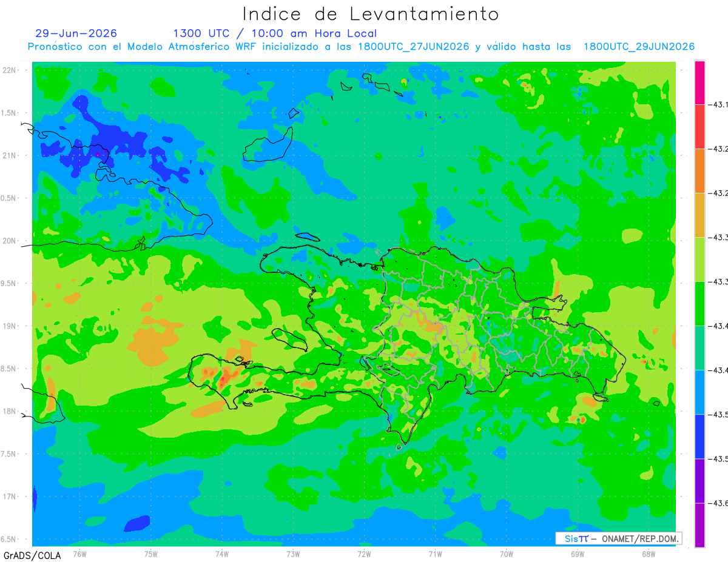The image size is (728, 562).
Task: Click the "1.5N" latitude label
Action: tap(9, 113)
